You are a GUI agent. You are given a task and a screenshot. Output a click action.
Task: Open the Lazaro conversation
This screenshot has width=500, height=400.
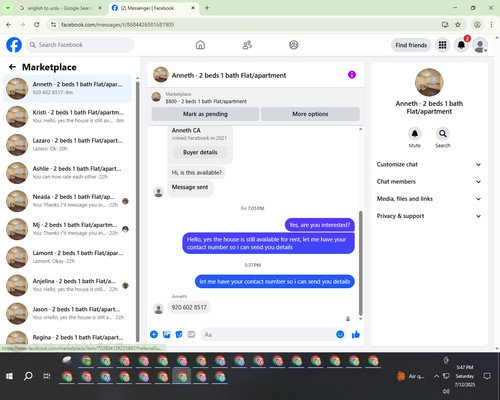[x=67, y=145]
